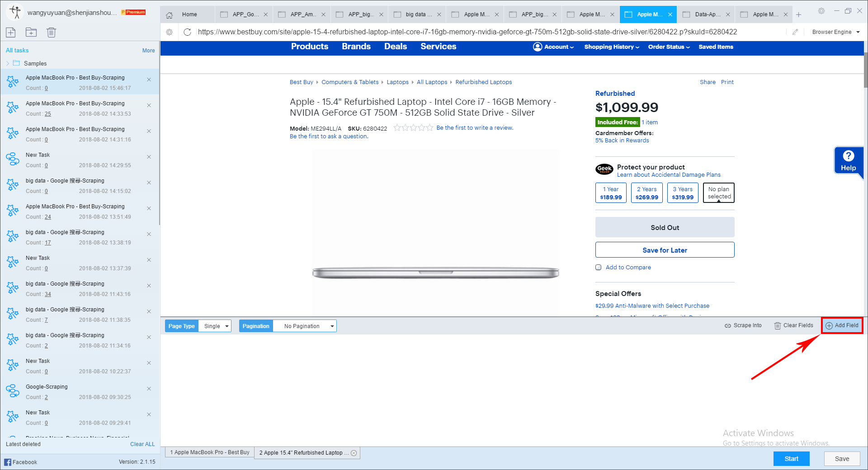Viewport: 868px width, 470px height.
Task: Click the Print link
Action: (727, 82)
